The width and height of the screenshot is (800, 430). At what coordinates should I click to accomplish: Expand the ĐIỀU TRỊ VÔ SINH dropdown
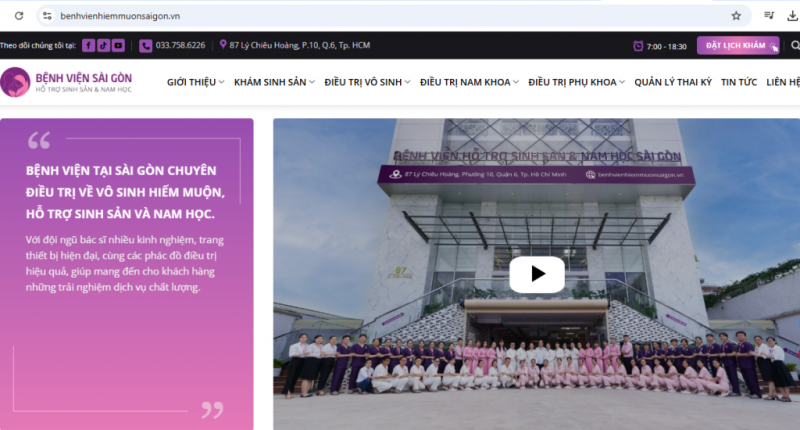pos(367,82)
